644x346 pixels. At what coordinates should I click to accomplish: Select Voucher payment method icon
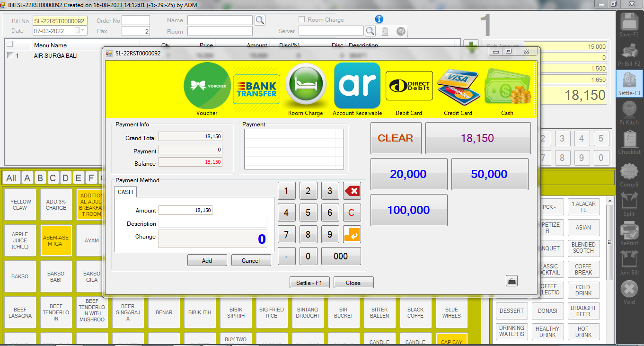(x=207, y=86)
